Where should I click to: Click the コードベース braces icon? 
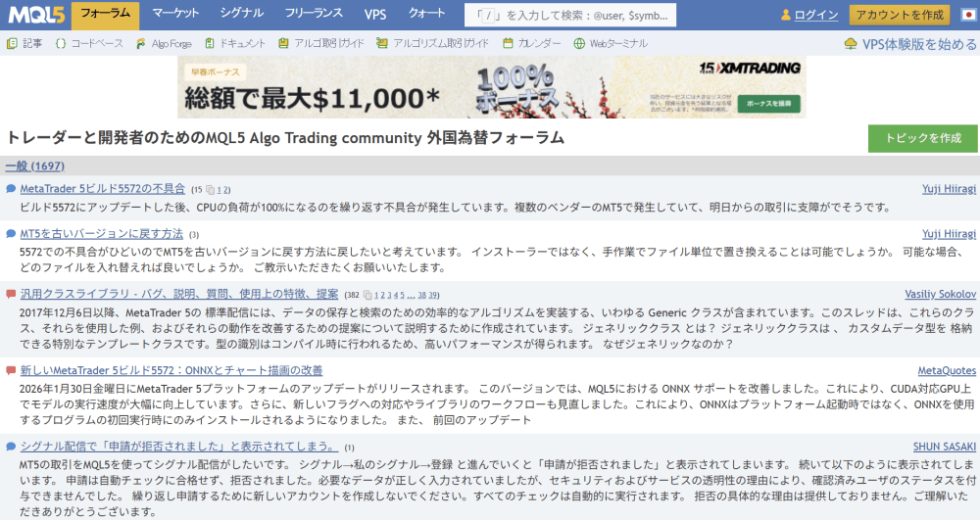61,43
